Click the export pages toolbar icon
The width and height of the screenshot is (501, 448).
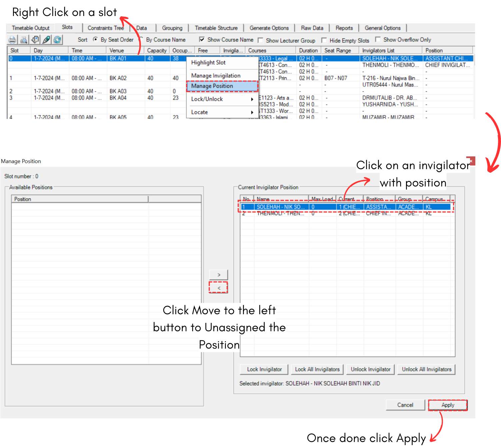(35, 40)
